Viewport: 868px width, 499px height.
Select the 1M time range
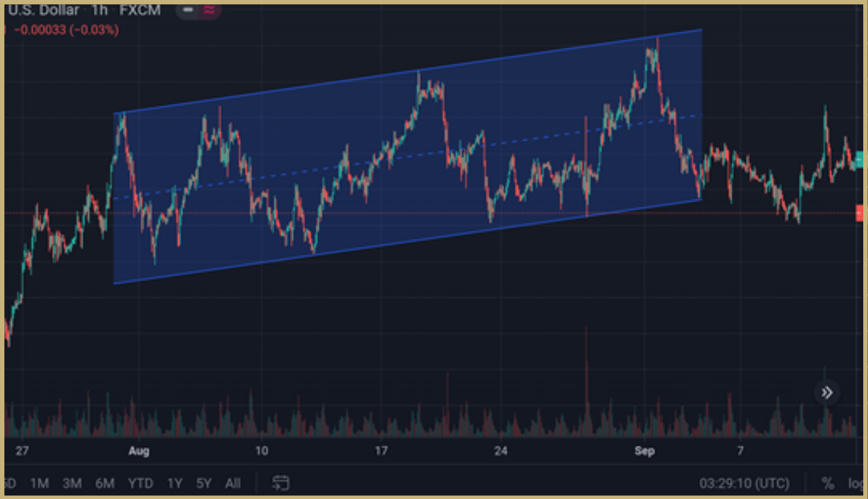point(39,483)
